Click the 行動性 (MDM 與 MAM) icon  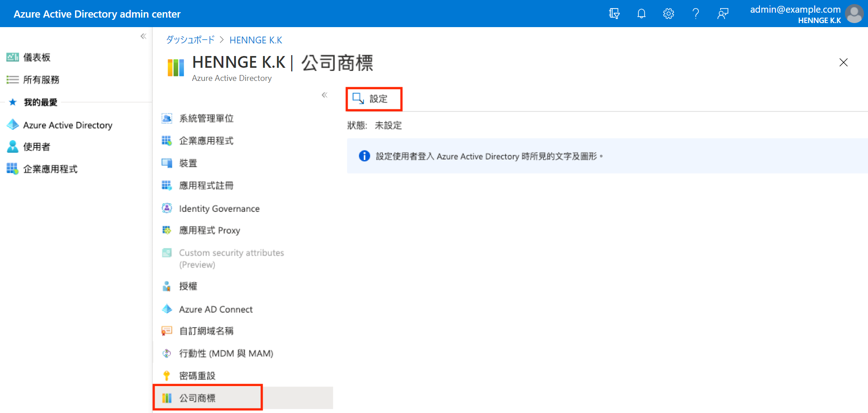(167, 353)
